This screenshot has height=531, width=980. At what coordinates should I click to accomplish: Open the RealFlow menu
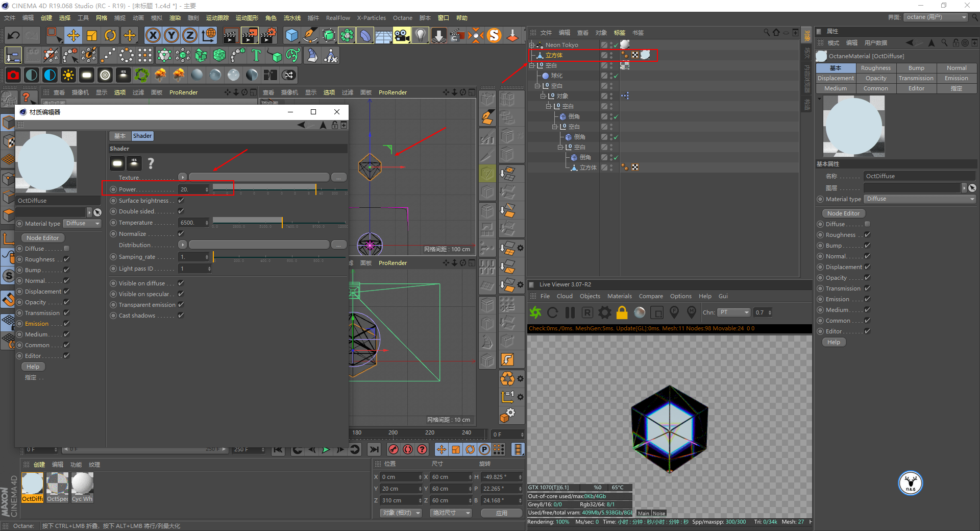(338, 18)
